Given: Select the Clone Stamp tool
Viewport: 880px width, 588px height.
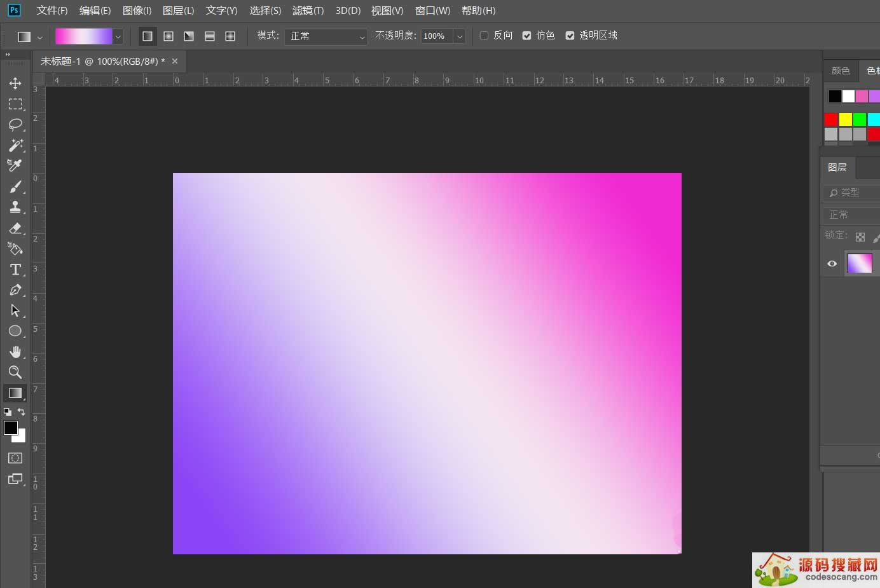Looking at the screenshot, I should pyautogui.click(x=15, y=207).
